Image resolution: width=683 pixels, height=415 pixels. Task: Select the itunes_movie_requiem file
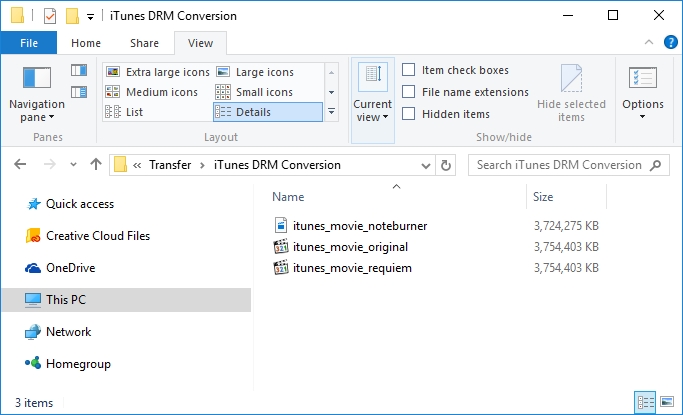point(352,268)
